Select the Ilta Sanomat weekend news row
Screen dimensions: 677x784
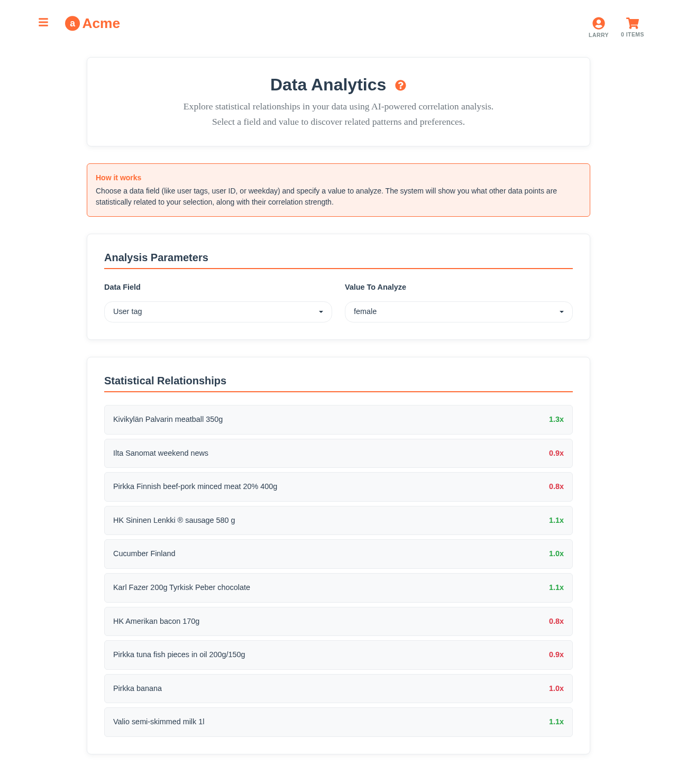click(338, 453)
